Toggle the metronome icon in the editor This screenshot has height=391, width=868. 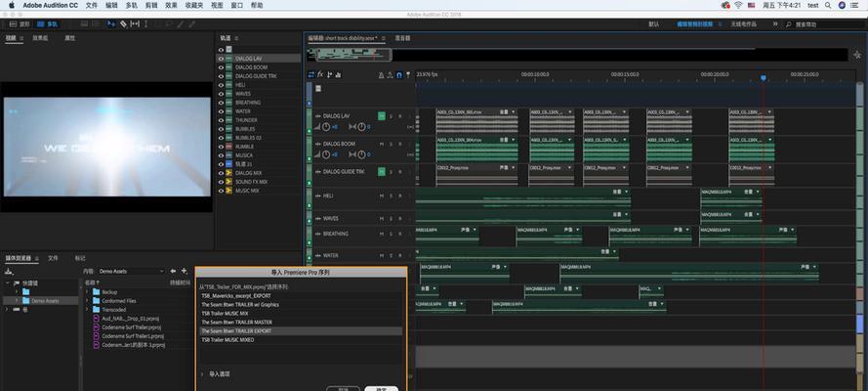click(x=382, y=74)
